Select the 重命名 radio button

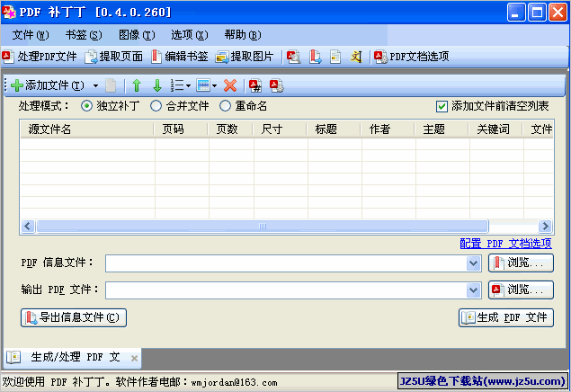[225, 106]
